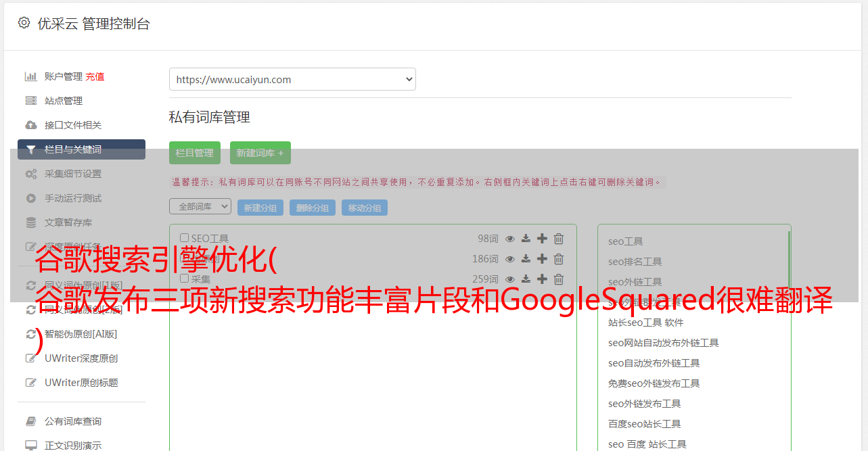This screenshot has height=451, width=868.
Task: Go to 接口文件相关 in the sidebar
Action: coord(73,125)
